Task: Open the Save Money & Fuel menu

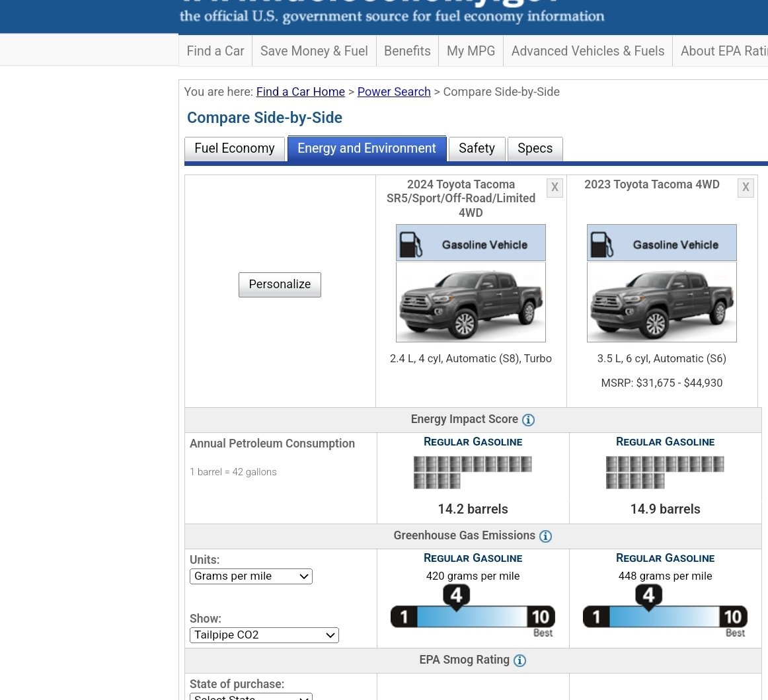Action: (314, 51)
